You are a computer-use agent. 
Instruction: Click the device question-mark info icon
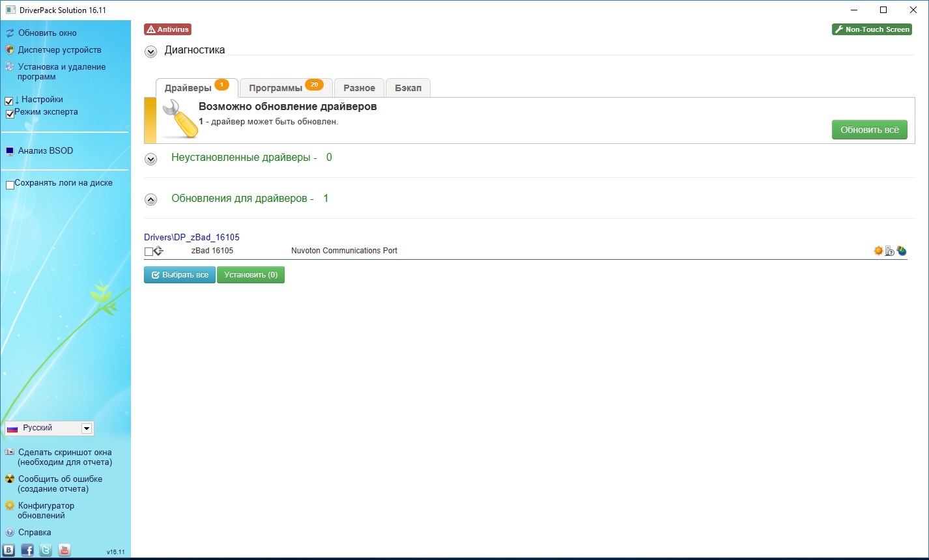[890, 251]
